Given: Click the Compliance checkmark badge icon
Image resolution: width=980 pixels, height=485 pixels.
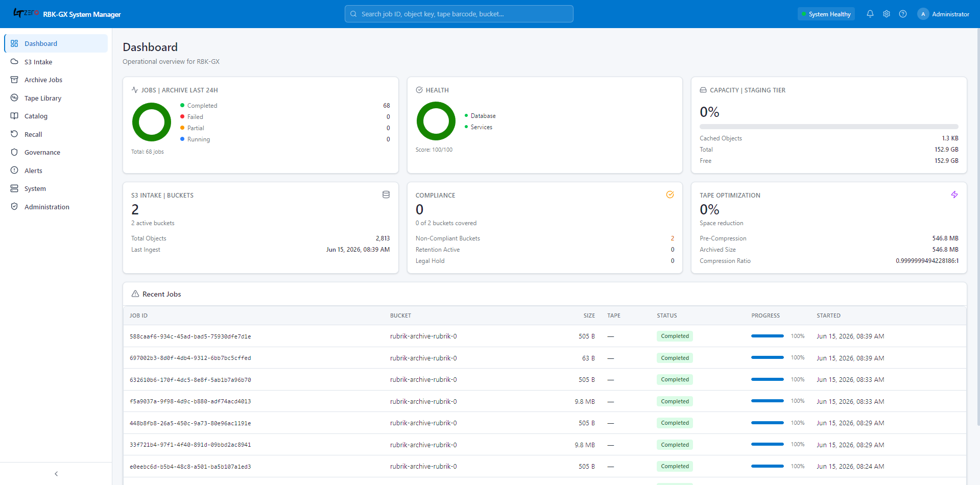Looking at the screenshot, I should [x=670, y=195].
